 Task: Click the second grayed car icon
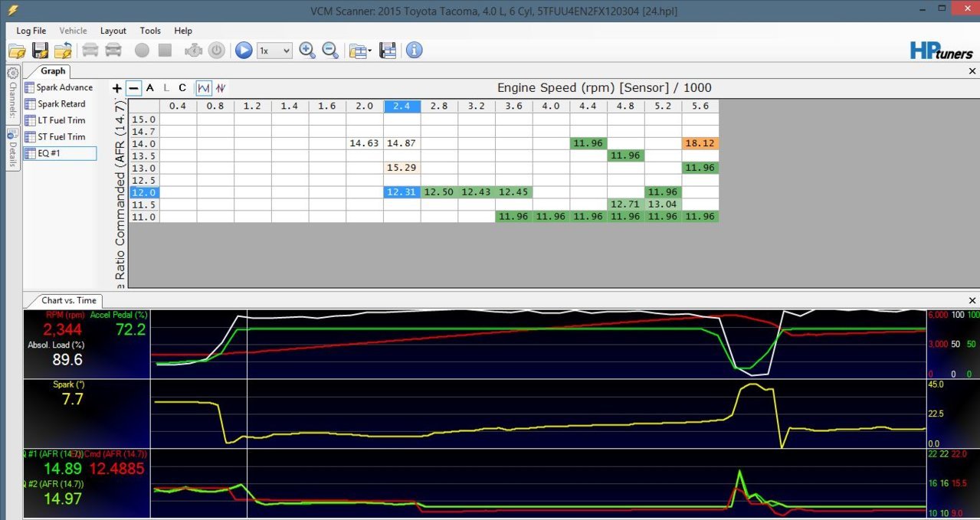[x=113, y=51]
